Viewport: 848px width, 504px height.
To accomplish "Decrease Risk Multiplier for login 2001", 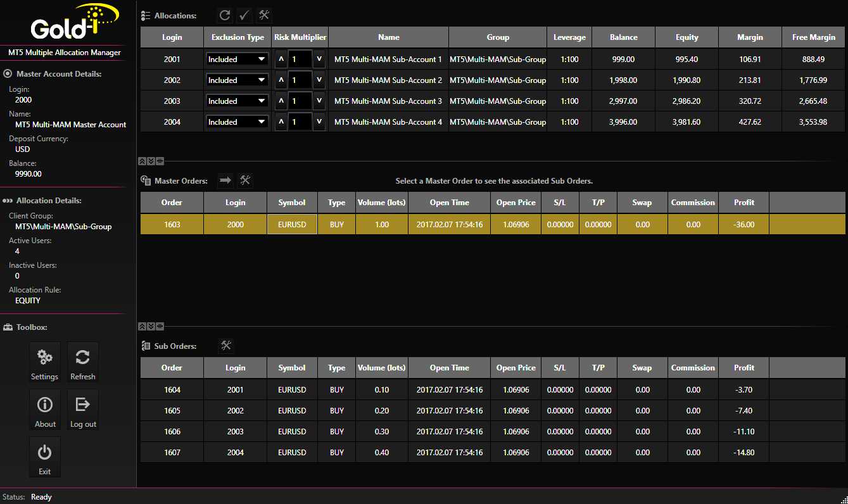I will click(x=319, y=60).
